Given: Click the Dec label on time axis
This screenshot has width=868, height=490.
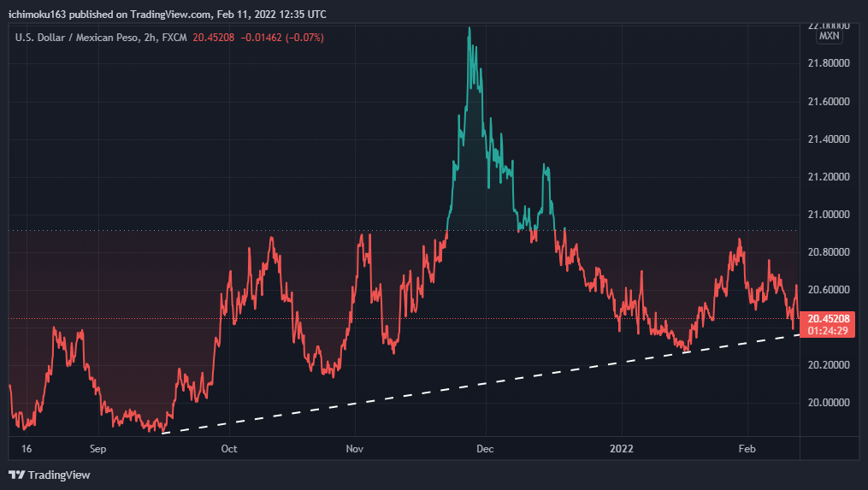Looking at the screenshot, I should [x=485, y=448].
